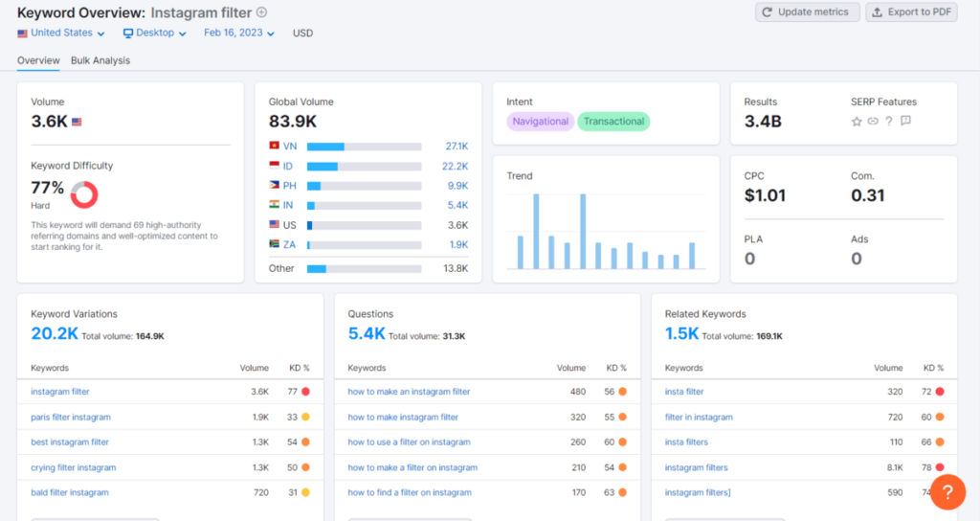Click the reviews speech bubble SERP icon
Screen dimensions: 980x521
(x=905, y=121)
